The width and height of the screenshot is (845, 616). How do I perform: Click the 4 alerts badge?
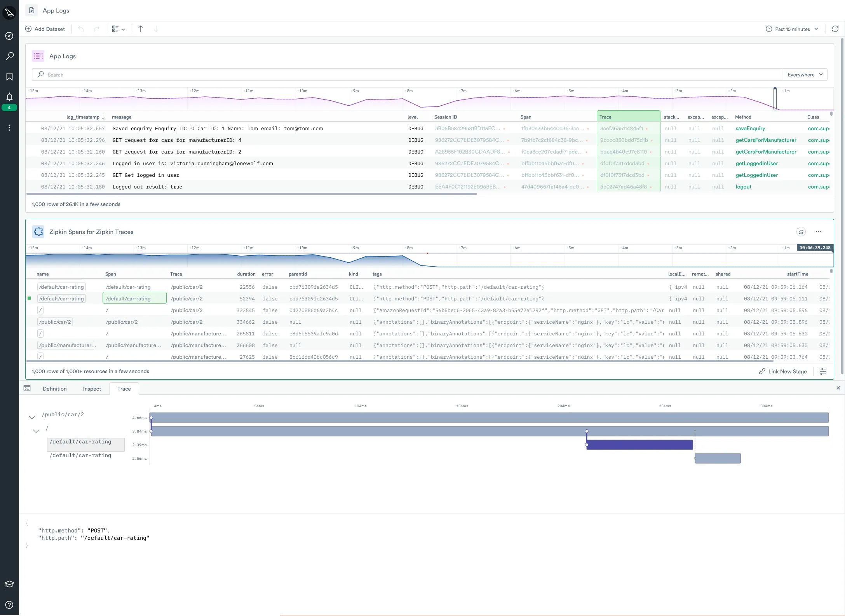coord(9,108)
